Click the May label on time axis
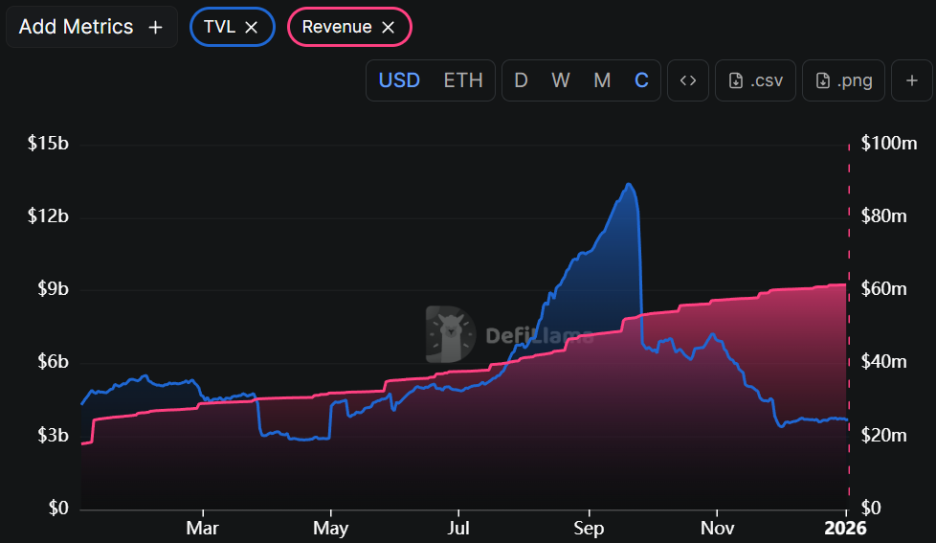The width and height of the screenshot is (936, 543). click(331, 528)
